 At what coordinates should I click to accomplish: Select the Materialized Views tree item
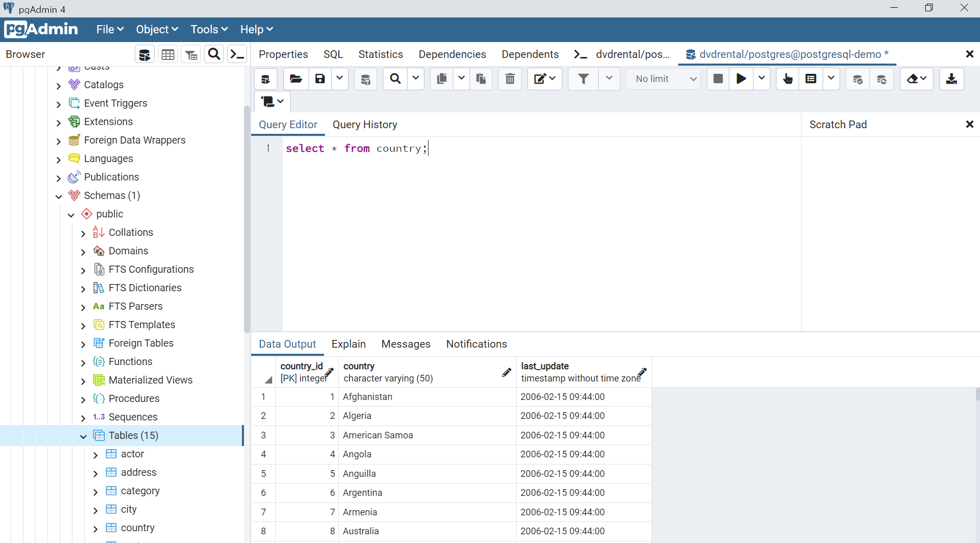coord(151,380)
